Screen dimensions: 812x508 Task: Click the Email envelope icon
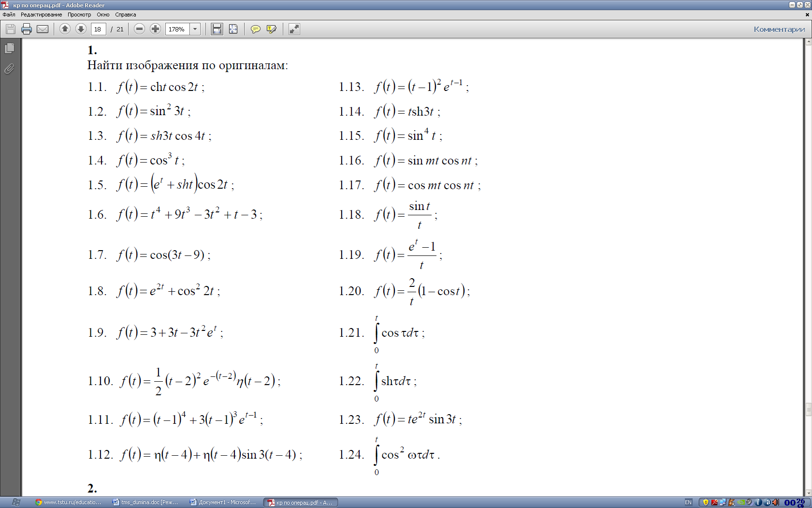(43, 29)
